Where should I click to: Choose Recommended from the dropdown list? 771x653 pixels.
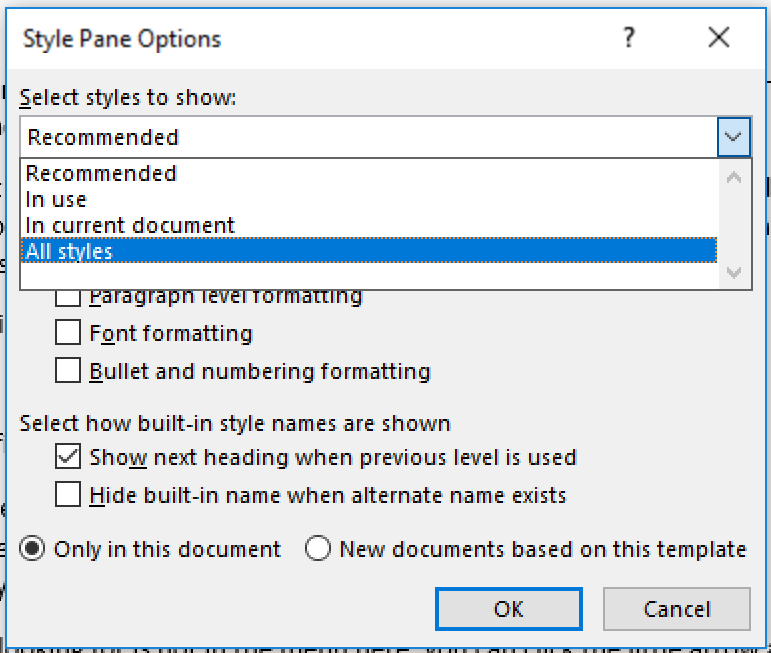(101, 173)
